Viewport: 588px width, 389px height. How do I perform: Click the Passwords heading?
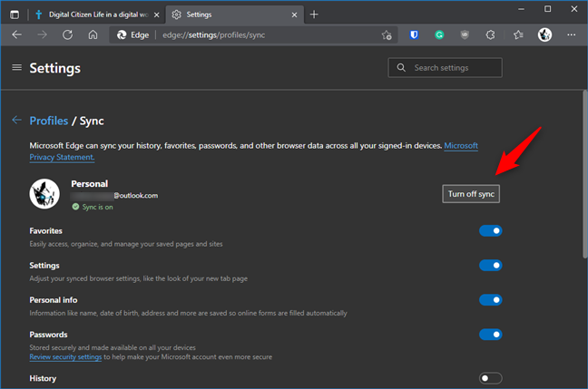[x=48, y=335]
